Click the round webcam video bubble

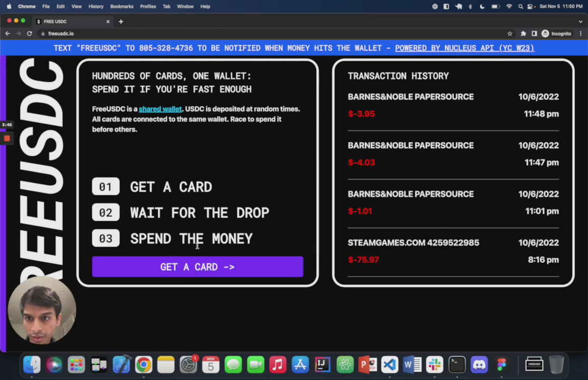tap(42, 310)
